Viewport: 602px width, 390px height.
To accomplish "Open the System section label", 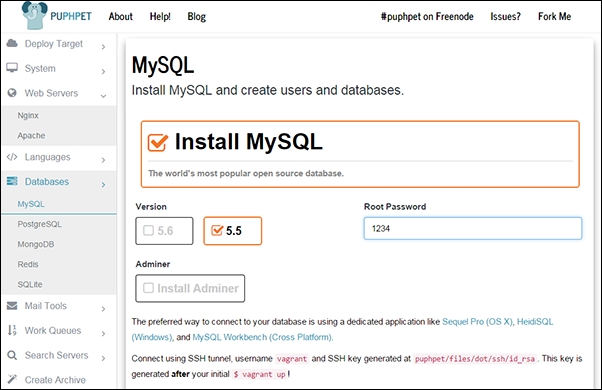I will [x=40, y=68].
